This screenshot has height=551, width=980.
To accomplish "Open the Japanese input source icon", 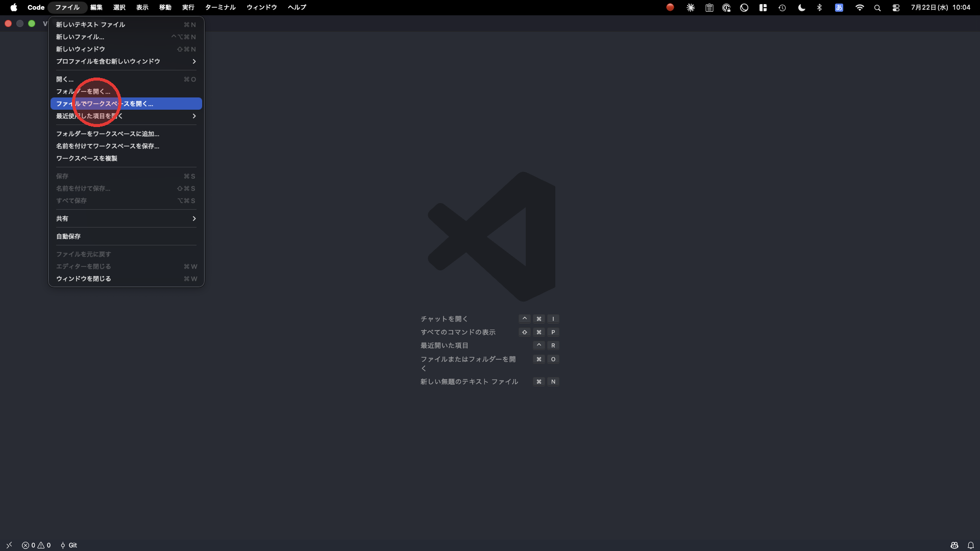I will pyautogui.click(x=839, y=8).
